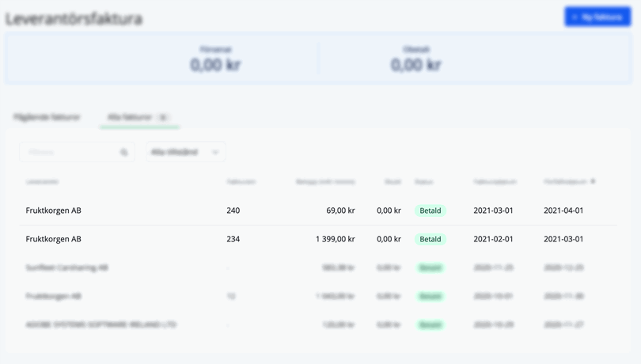
Task: Click the Förfallodatum column header
Action: point(565,182)
